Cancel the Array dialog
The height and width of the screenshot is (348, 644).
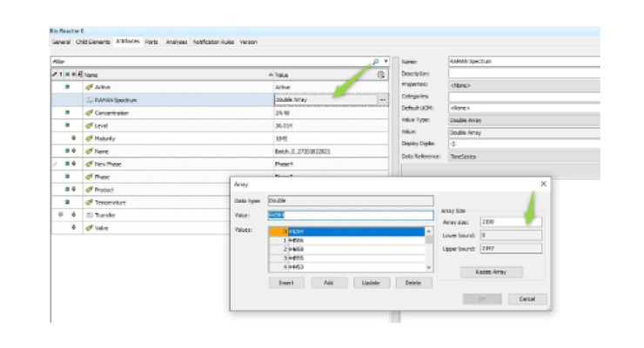point(527,298)
